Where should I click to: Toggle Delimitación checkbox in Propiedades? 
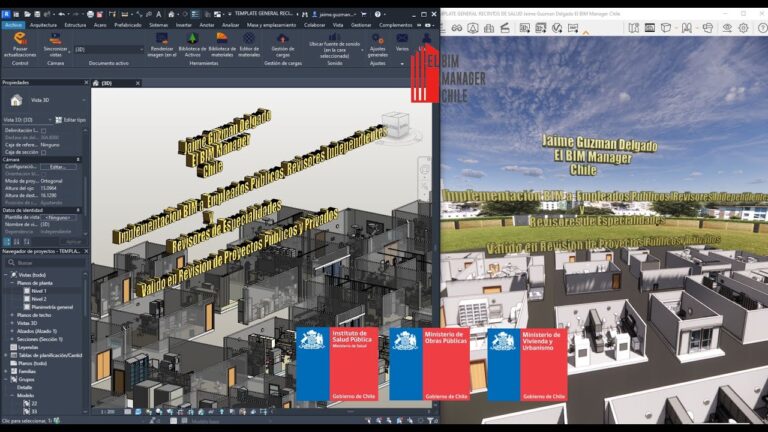click(x=44, y=131)
